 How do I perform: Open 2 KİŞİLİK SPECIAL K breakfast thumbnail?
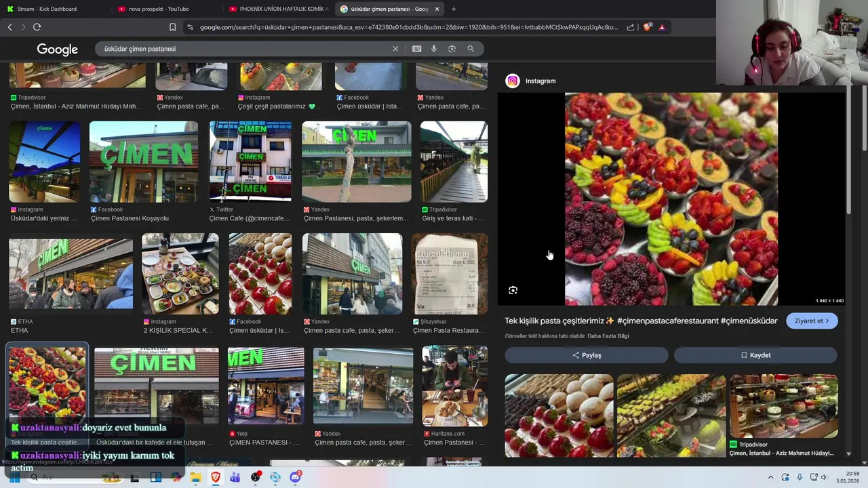click(x=180, y=274)
